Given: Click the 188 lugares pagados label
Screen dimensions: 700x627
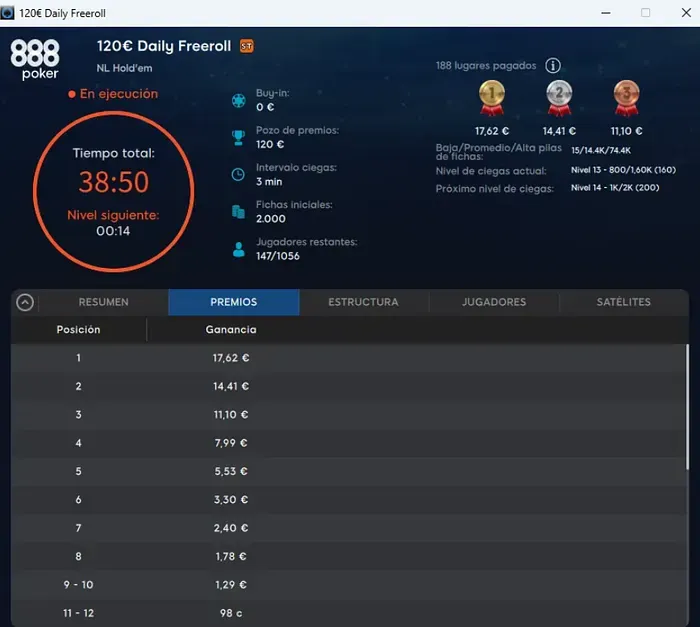Looking at the screenshot, I should pyautogui.click(x=486, y=66).
